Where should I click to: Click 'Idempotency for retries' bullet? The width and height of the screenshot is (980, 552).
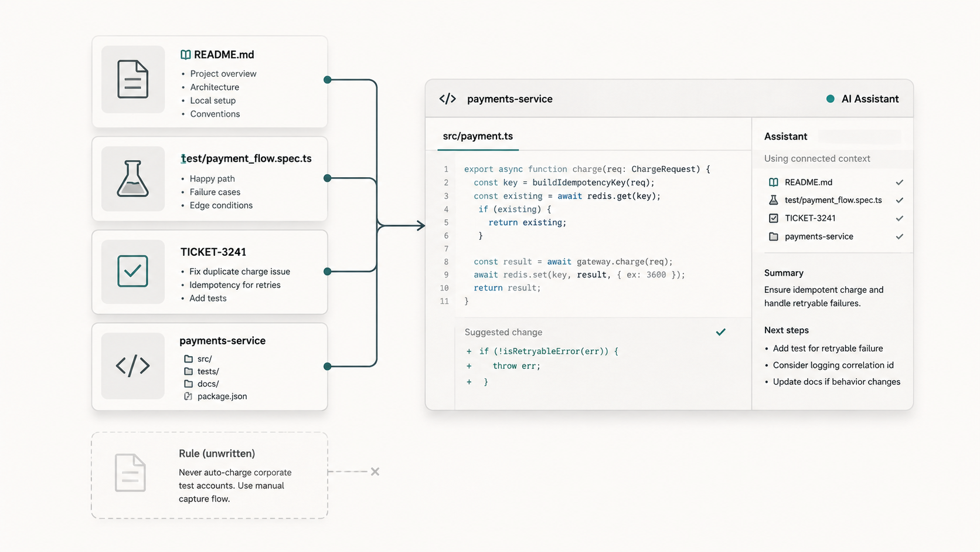tap(235, 285)
